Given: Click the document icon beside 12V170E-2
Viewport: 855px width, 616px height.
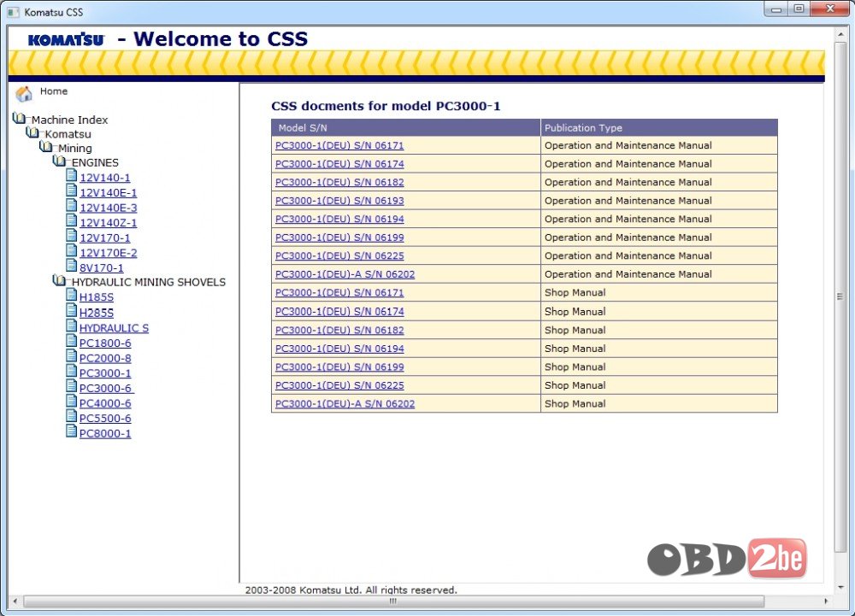Looking at the screenshot, I should 72,251.
